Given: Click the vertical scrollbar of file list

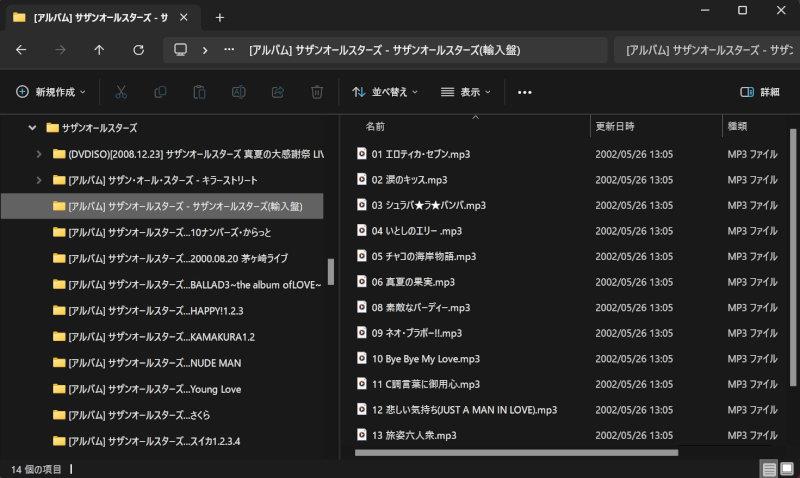Looking at the screenshot, I should point(793,258).
